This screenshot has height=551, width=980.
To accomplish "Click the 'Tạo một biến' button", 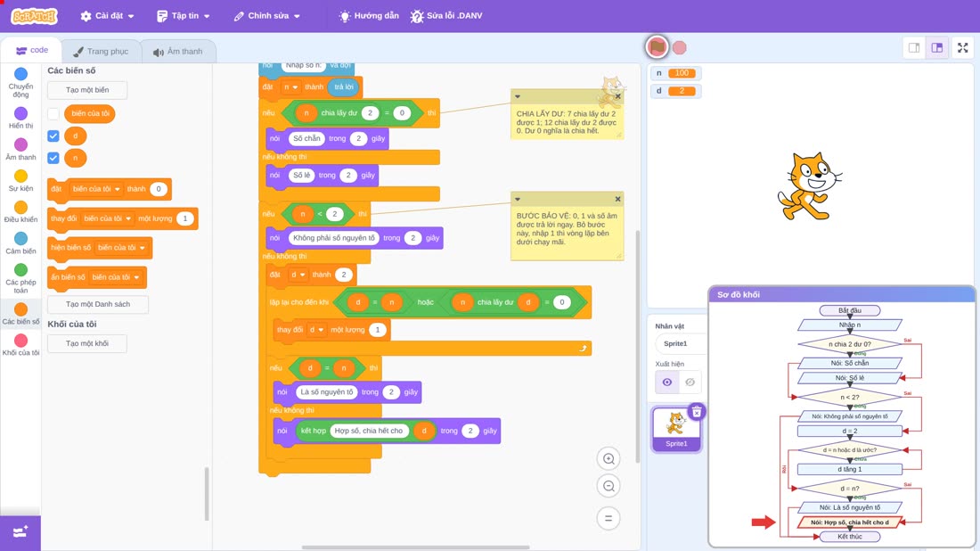I will tap(87, 90).
